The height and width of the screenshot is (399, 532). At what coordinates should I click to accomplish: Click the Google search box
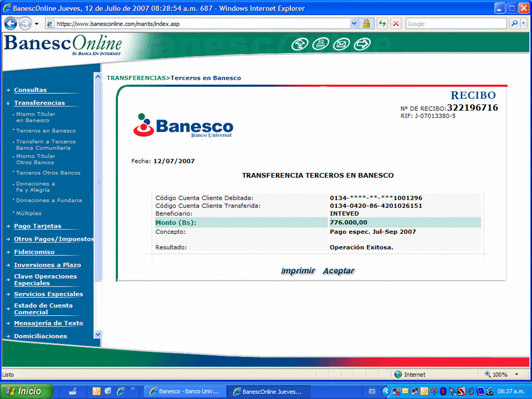[x=456, y=24]
